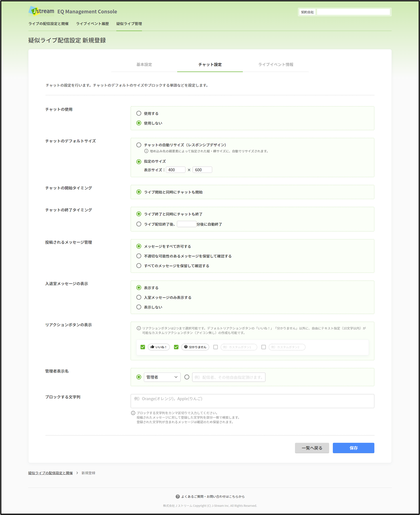Open the 疑似ライブ管理 menu
Screen dimensions: 420x515
point(129,24)
